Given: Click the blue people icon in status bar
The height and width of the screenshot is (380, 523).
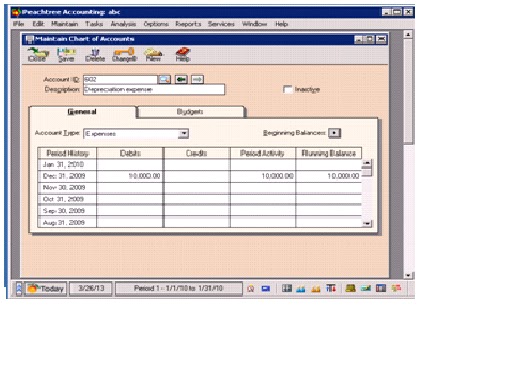Looking at the screenshot, I should 301,289.
